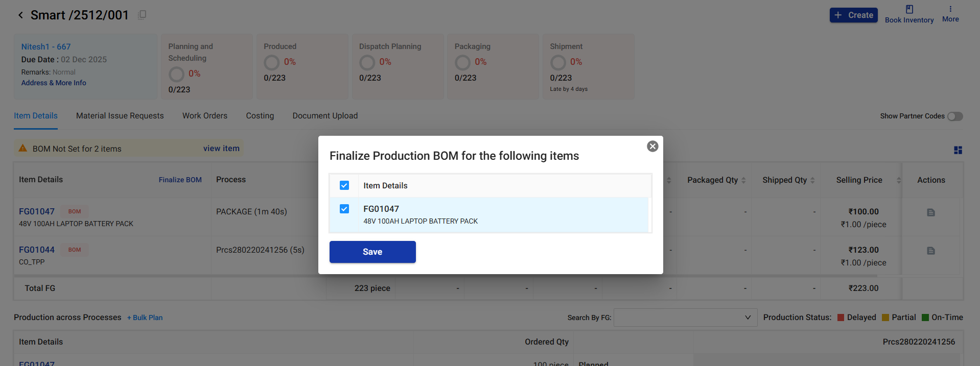Open the Search By FG dropdown

pos(685,318)
